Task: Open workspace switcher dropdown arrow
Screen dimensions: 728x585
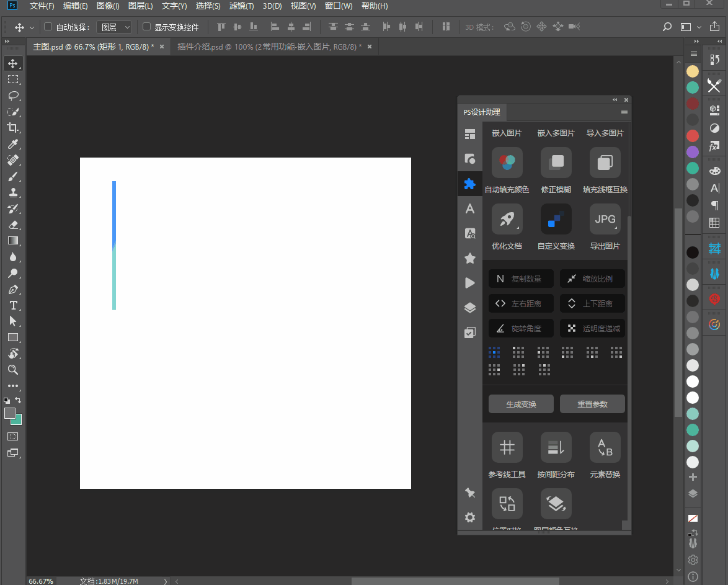Action: [x=699, y=27]
